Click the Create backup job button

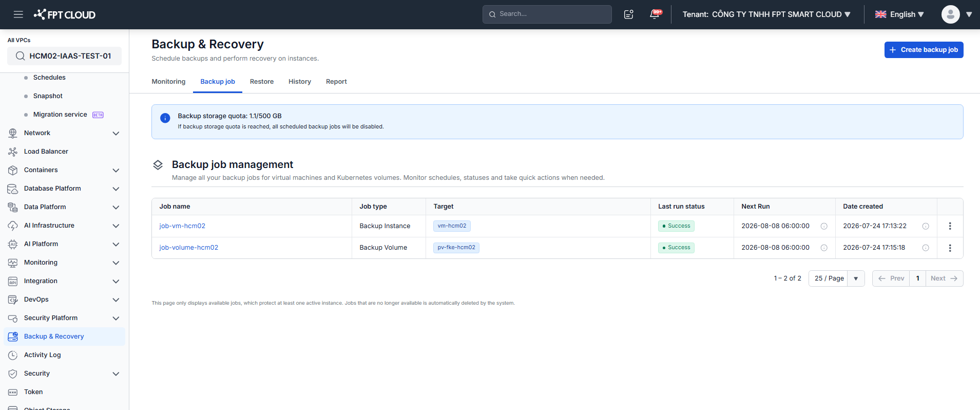(924, 50)
